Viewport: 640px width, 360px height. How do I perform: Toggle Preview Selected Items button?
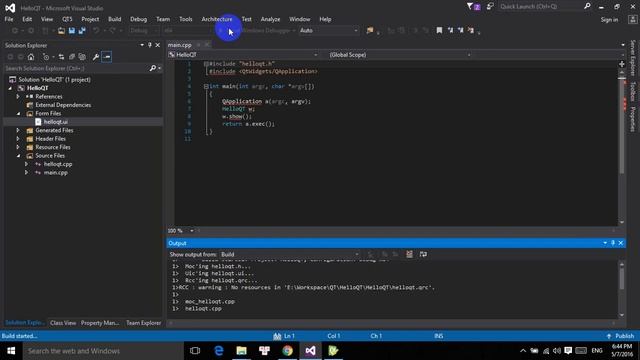pyautogui.click(x=107, y=57)
